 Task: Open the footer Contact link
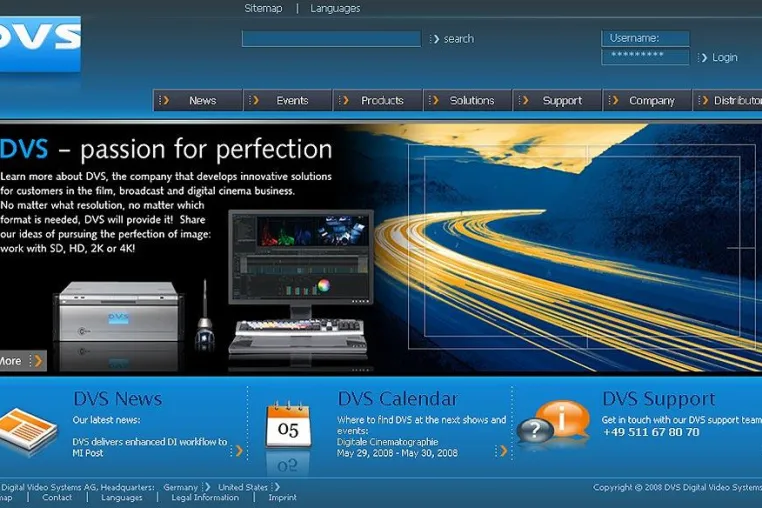pos(57,497)
